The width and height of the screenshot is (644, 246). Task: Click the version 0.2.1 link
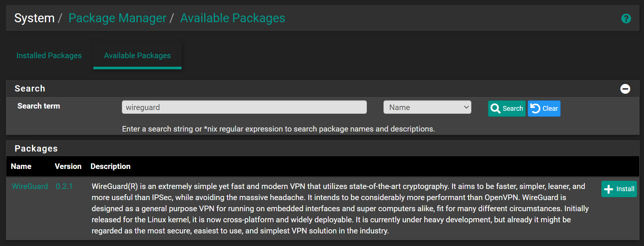point(64,186)
